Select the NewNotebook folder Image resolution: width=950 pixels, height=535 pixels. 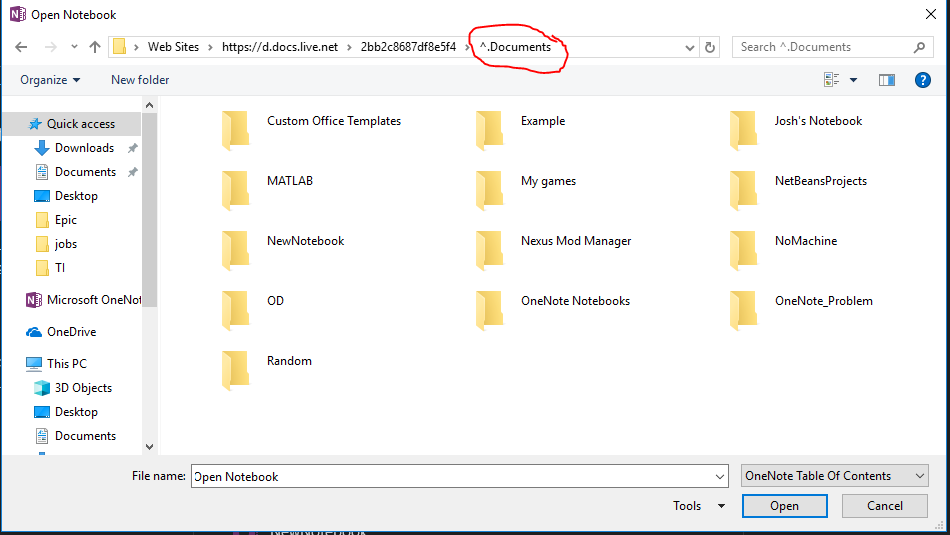[x=283, y=249]
